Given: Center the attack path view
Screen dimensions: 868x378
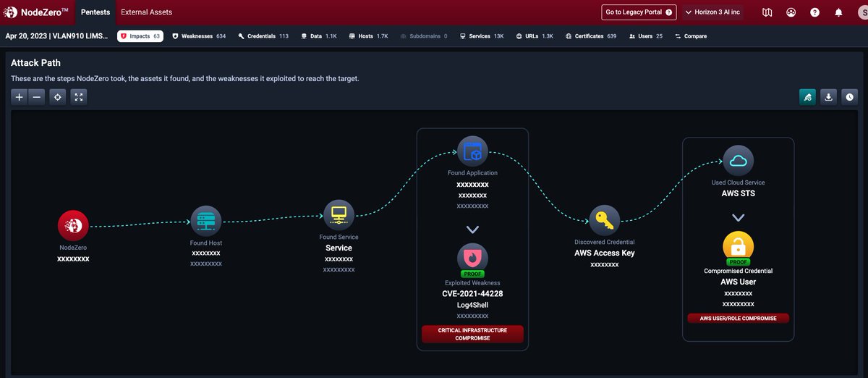Looking at the screenshot, I should (x=58, y=97).
